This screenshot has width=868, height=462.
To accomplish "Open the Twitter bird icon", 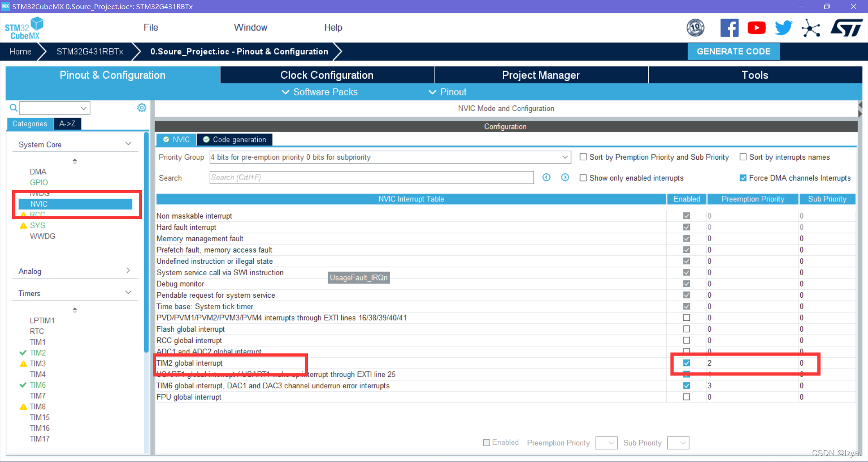I will [x=783, y=28].
